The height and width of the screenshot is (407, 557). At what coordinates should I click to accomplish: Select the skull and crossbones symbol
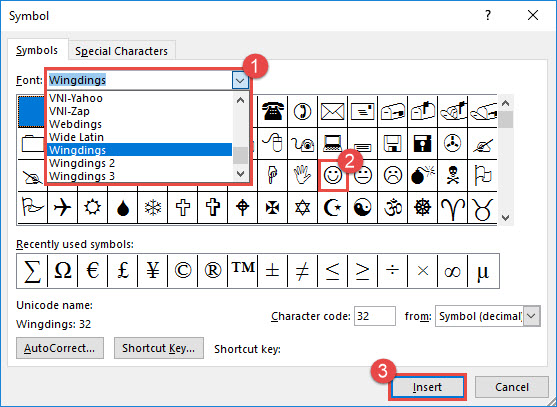(x=452, y=175)
